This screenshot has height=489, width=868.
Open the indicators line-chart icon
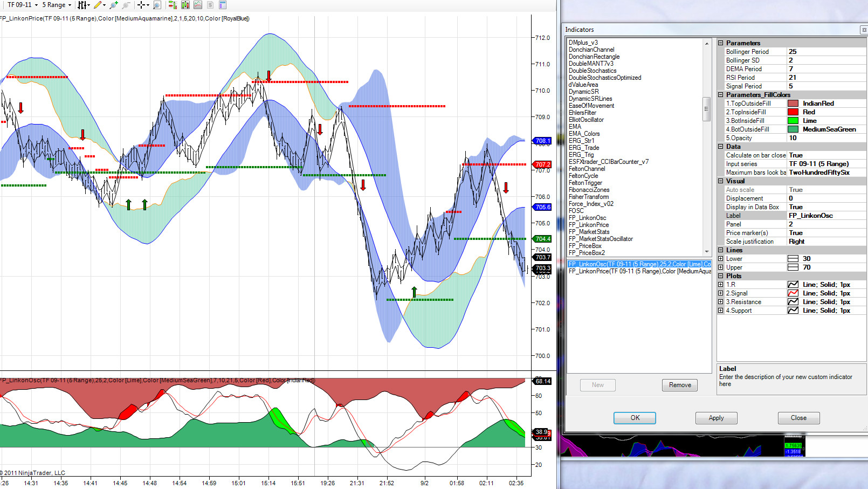[x=198, y=5]
